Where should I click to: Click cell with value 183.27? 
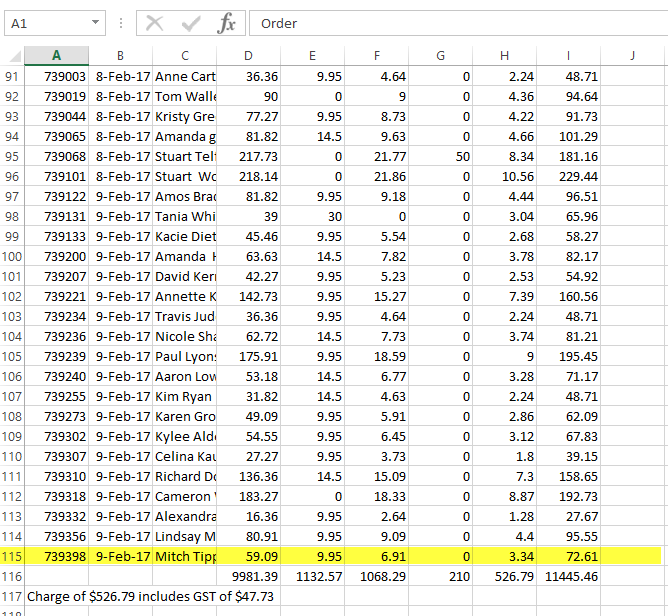pos(248,497)
